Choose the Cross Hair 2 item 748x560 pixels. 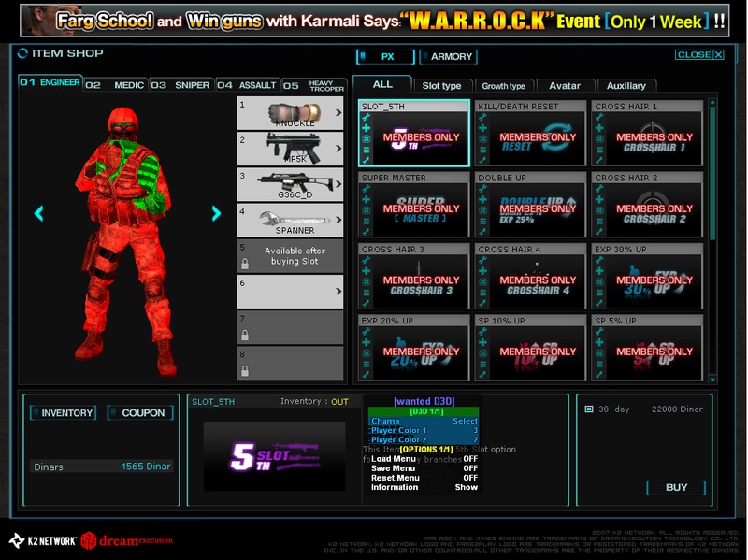[647, 205]
